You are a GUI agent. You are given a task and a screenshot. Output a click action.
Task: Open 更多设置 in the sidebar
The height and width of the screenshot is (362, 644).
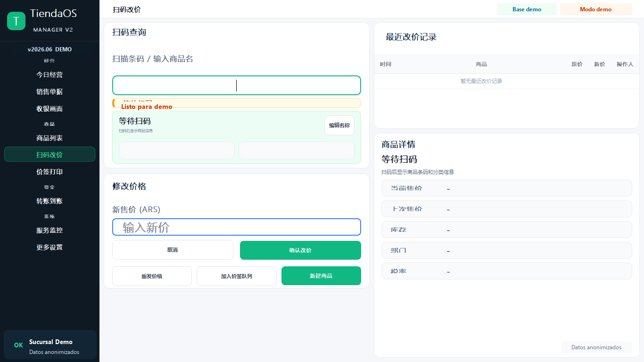coord(50,247)
